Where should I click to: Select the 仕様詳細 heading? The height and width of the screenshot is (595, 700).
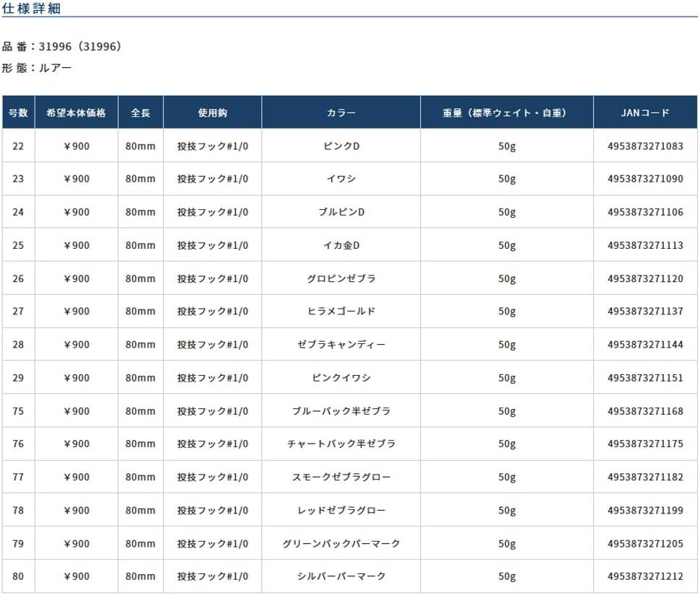pos(31,9)
